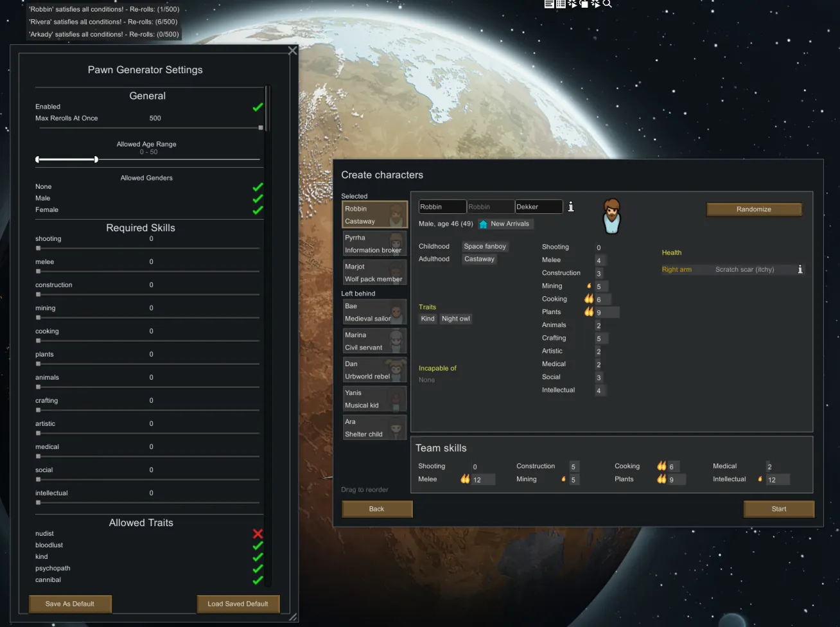This screenshot has height=627, width=840.
Task: Toggle the psychopath trait checkmark
Action: point(258,569)
